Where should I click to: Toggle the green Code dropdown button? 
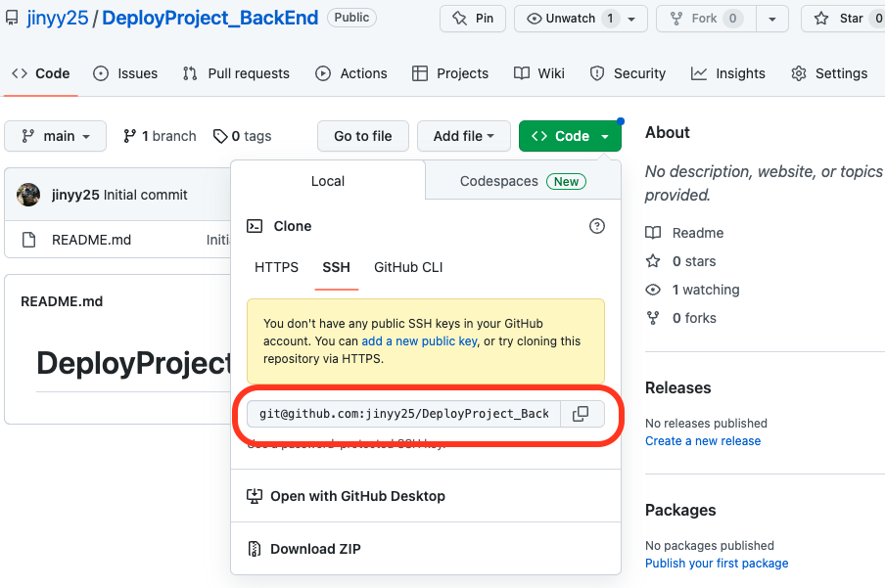570,136
